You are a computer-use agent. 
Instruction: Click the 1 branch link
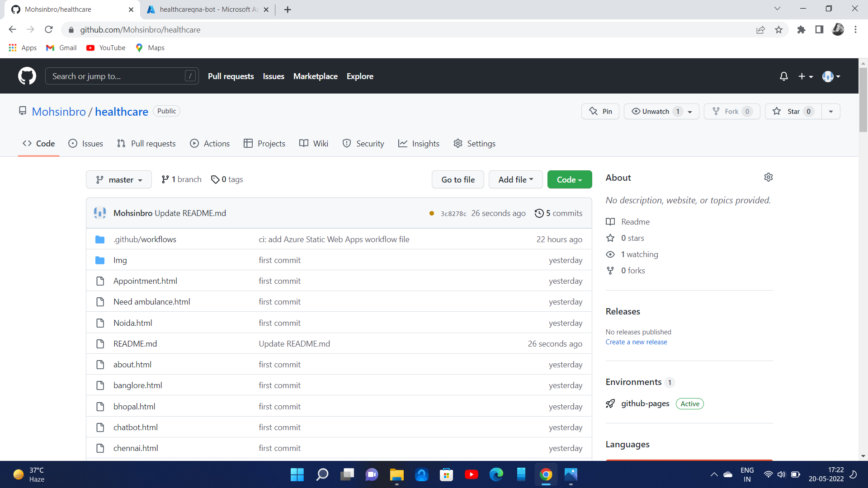coord(181,180)
